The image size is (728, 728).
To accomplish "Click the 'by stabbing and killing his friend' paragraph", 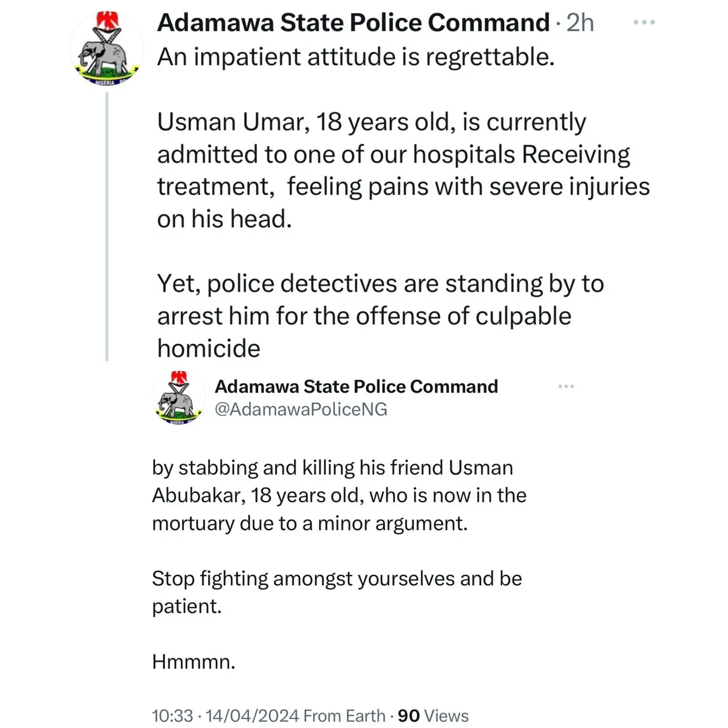I will (339, 495).
